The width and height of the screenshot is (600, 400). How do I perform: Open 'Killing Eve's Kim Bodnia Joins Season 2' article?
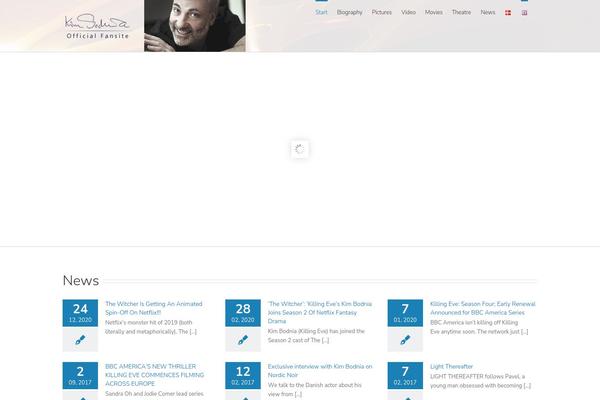tap(320, 312)
